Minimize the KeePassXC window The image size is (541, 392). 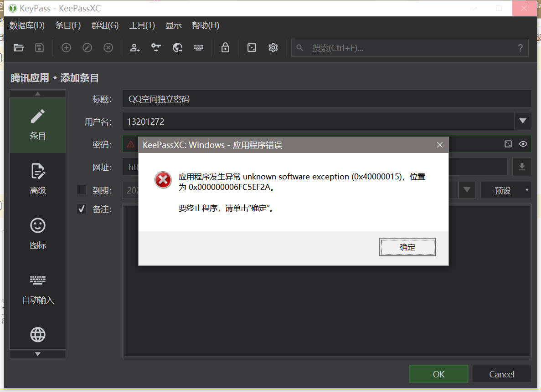coord(474,8)
